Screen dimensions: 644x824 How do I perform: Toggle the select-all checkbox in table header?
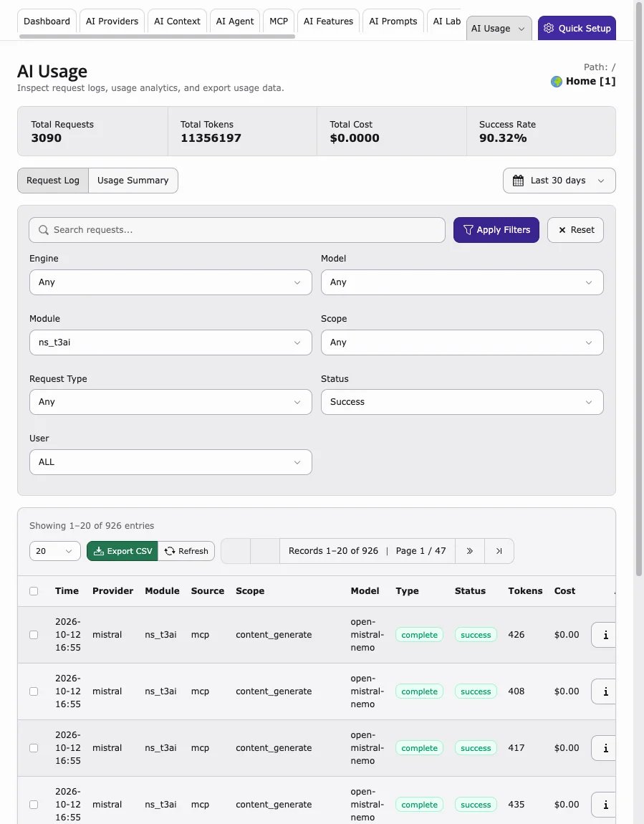point(34,591)
